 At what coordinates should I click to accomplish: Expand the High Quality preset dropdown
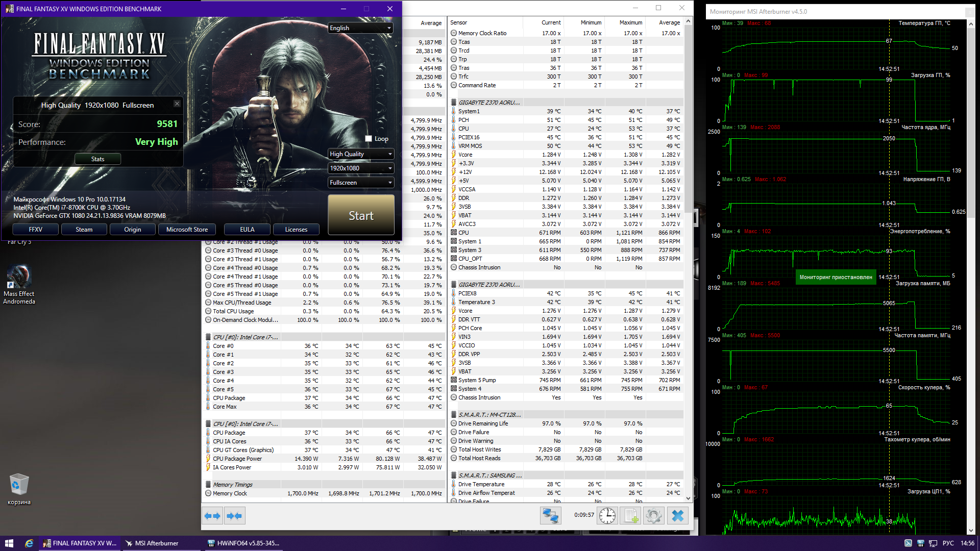[x=360, y=154]
